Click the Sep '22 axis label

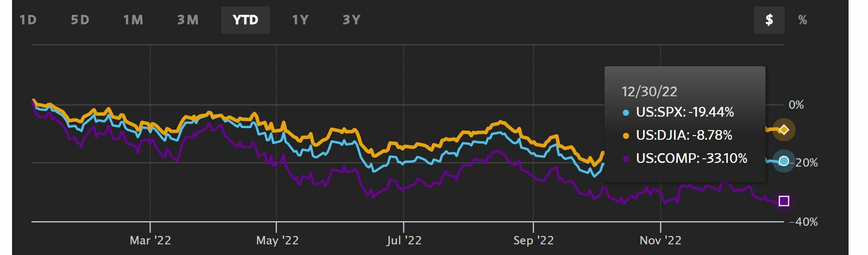pos(534,241)
